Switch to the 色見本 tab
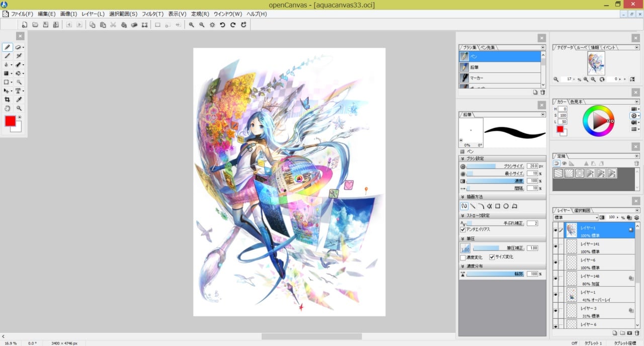 [x=576, y=102]
